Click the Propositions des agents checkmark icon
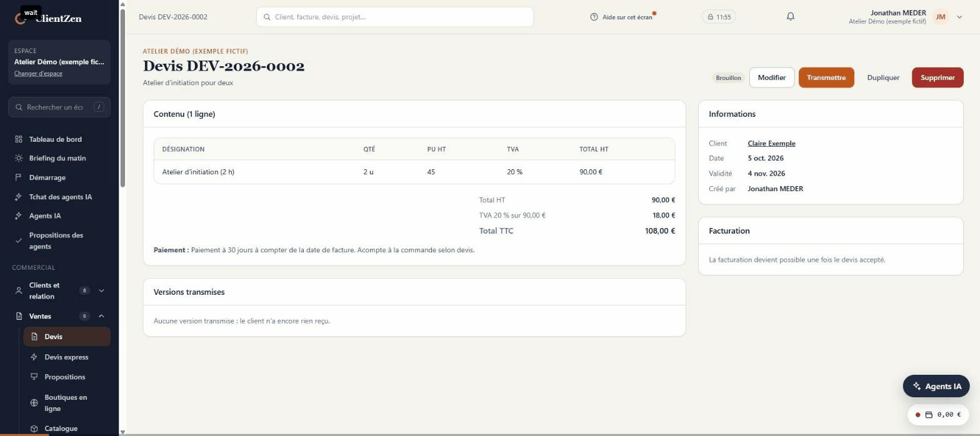The height and width of the screenshot is (436, 980). point(19,240)
